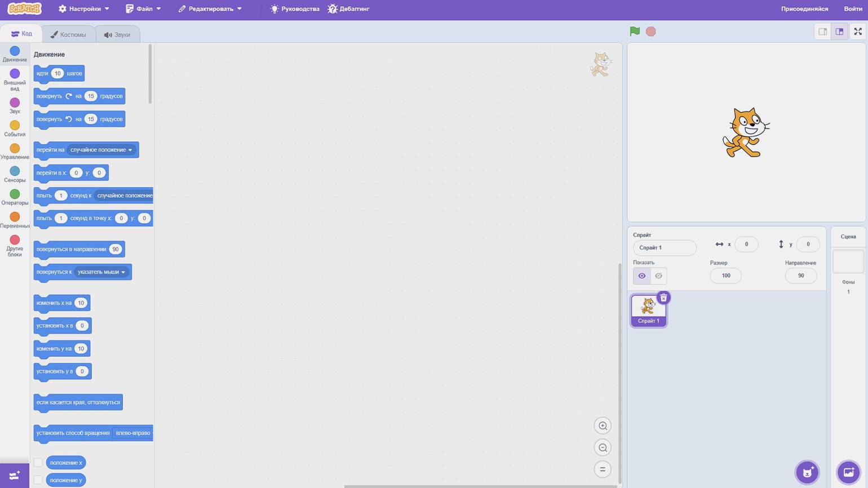The image size is (868, 488).
Task: Enter full screen stage mode
Action: coord(858,32)
